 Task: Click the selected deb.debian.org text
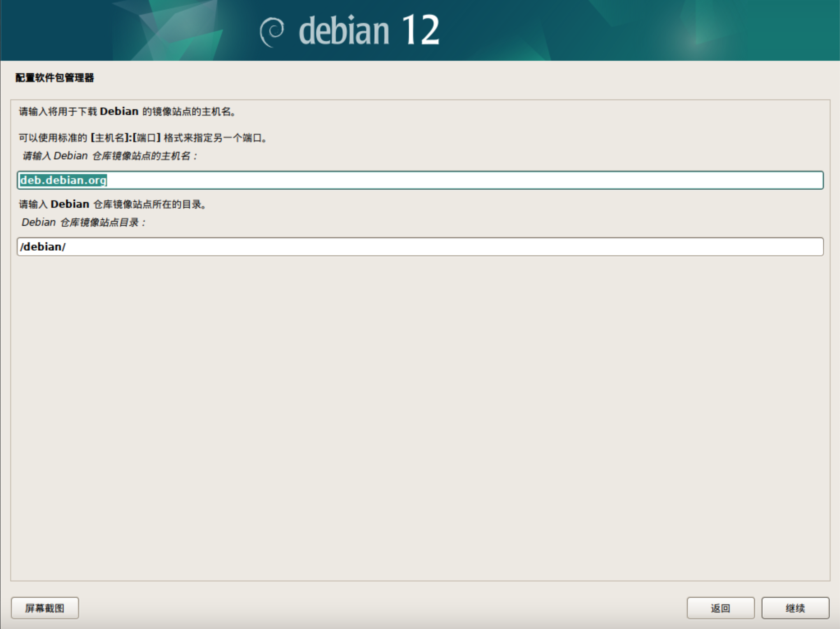(63, 180)
